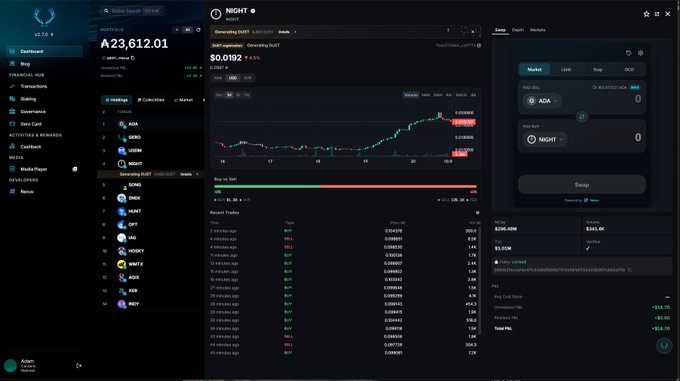
Task: Expand the Recent Trades table
Action: click(x=477, y=213)
